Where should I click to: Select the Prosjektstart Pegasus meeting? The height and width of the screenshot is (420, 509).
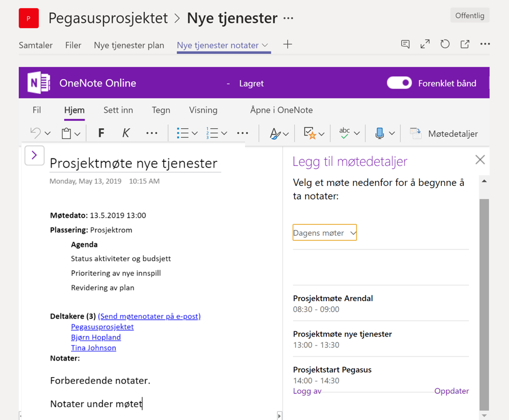[381, 375]
